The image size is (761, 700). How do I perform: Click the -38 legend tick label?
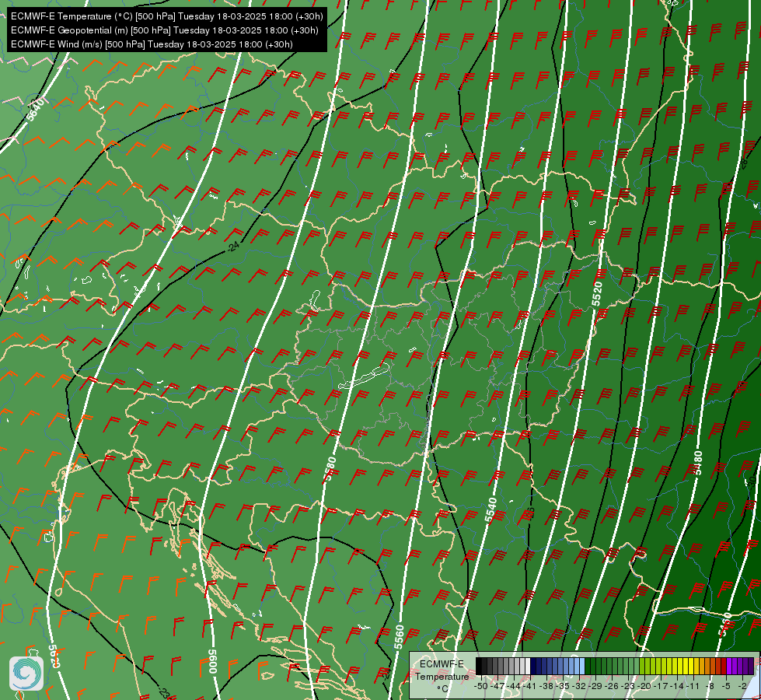pyautogui.click(x=546, y=686)
